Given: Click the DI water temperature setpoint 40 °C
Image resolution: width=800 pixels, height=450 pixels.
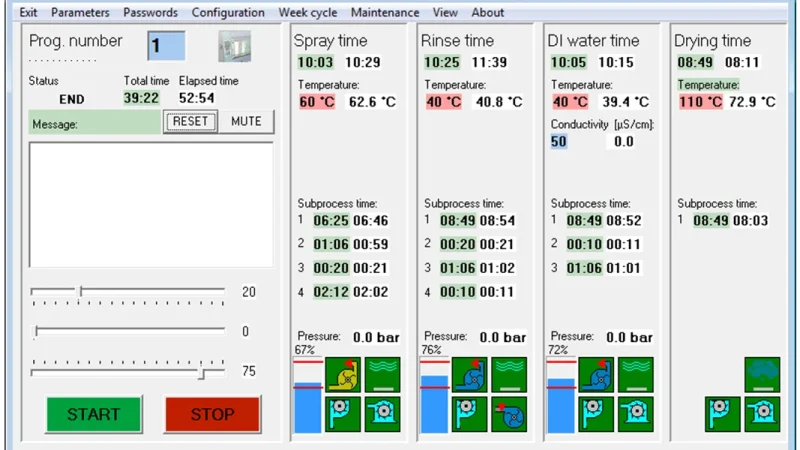Looking at the screenshot, I should point(570,102).
